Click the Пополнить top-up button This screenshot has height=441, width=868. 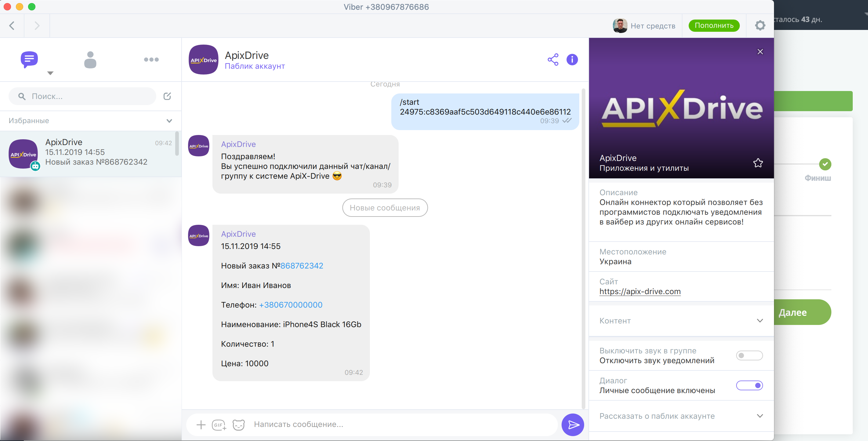(714, 26)
